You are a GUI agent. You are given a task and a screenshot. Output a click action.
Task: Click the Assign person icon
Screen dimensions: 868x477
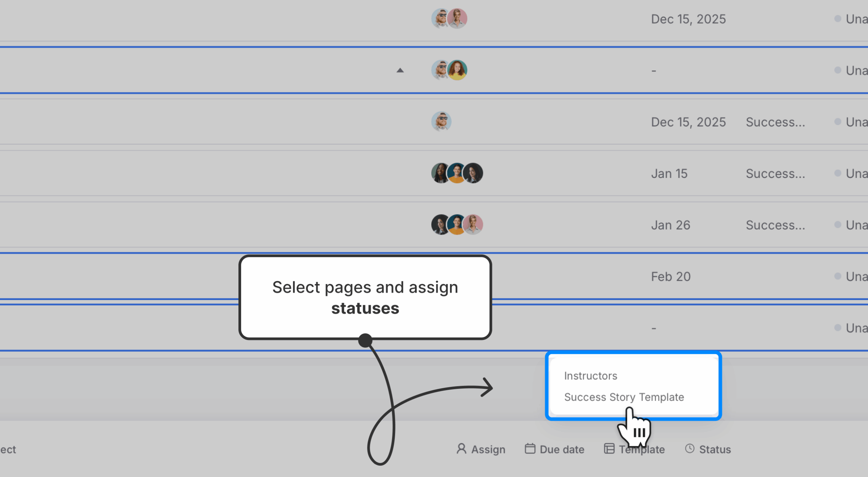coord(461,449)
